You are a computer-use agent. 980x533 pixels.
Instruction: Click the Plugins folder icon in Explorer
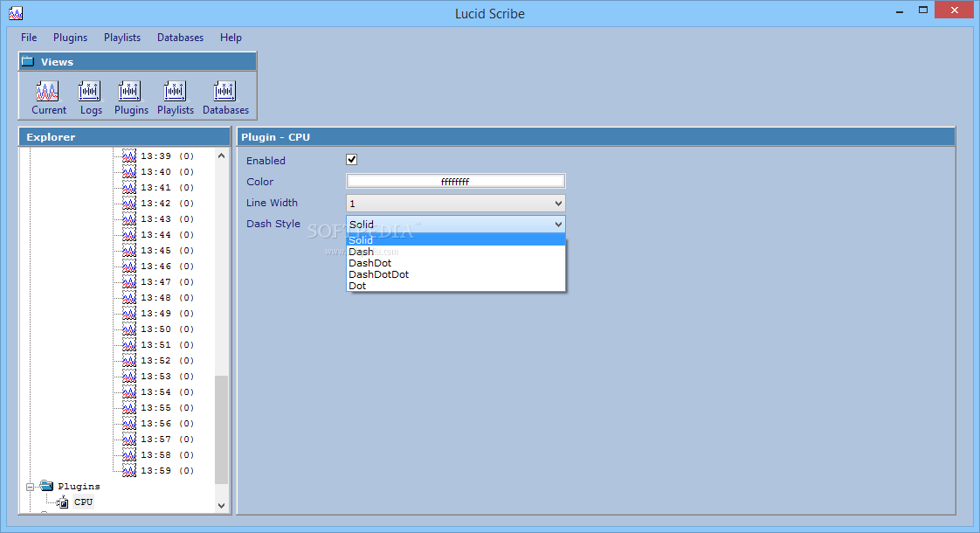[46, 486]
